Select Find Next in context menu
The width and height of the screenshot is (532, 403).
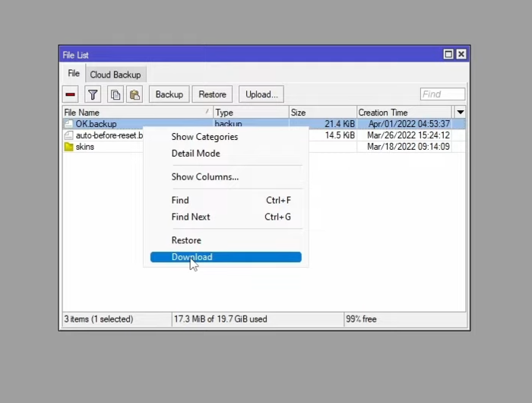coord(191,217)
